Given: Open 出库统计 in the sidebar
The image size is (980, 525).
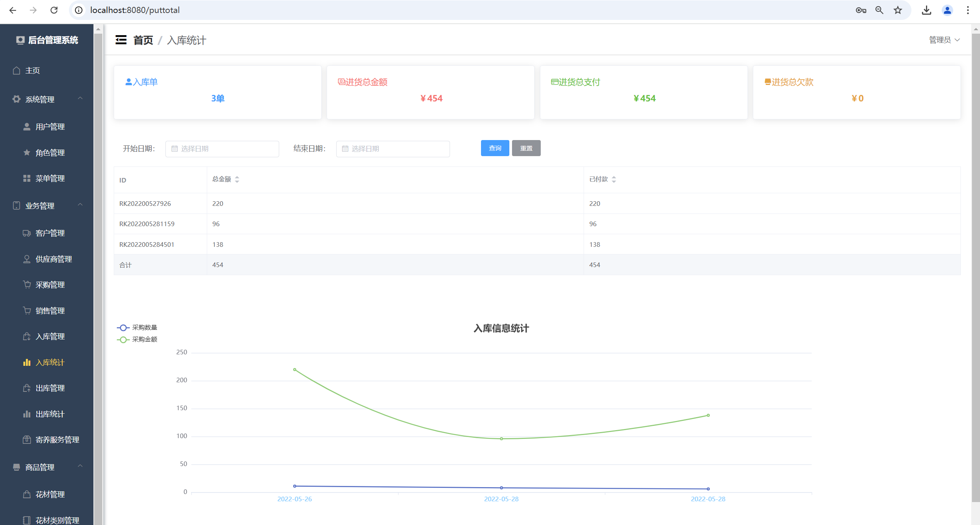Looking at the screenshot, I should tap(50, 414).
